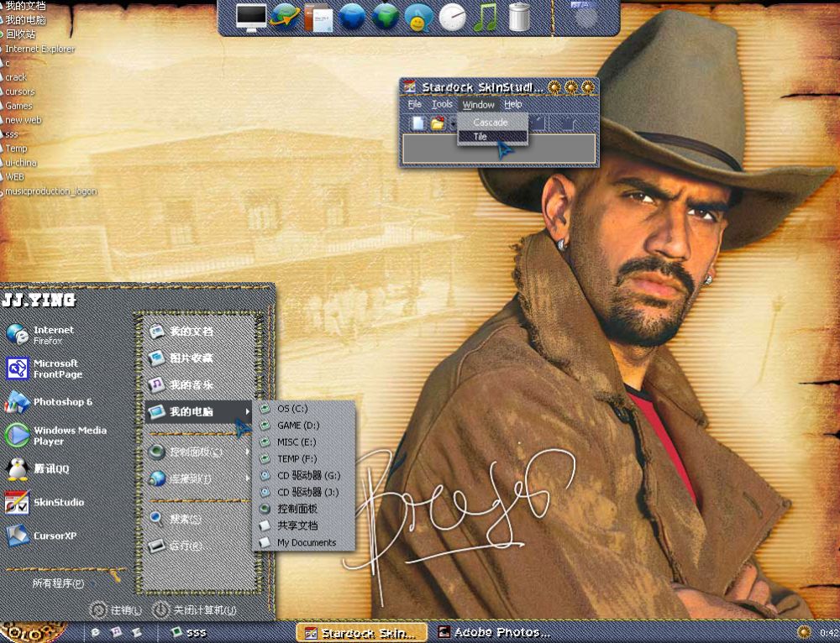Screen dimensions: 840x643
Task: Open SkinStudio from the start menu list
Action: 58,502
